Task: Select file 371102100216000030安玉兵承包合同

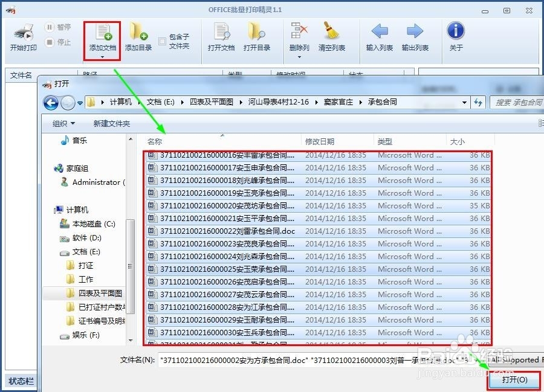Action: 318,332
